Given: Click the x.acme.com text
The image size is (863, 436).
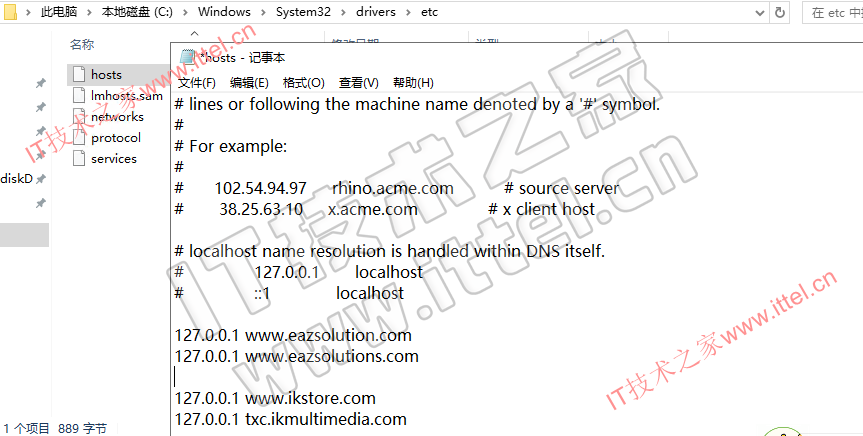Looking at the screenshot, I should [x=373, y=209].
